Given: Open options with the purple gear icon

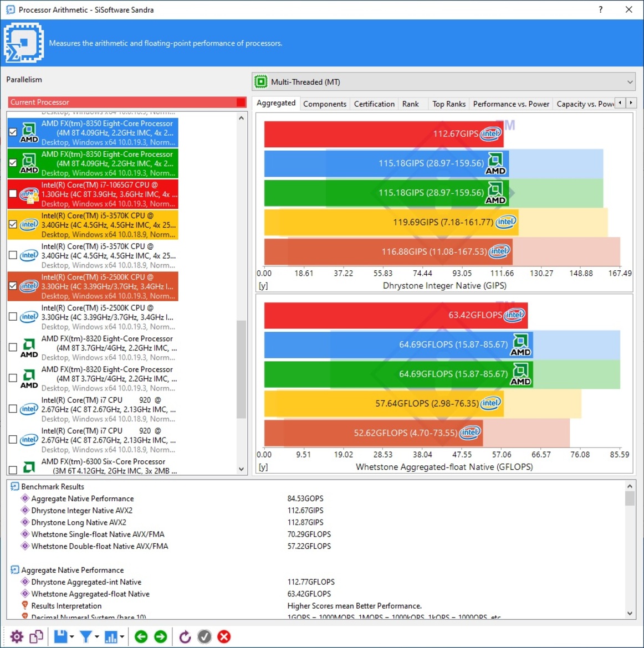Looking at the screenshot, I should [x=17, y=636].
